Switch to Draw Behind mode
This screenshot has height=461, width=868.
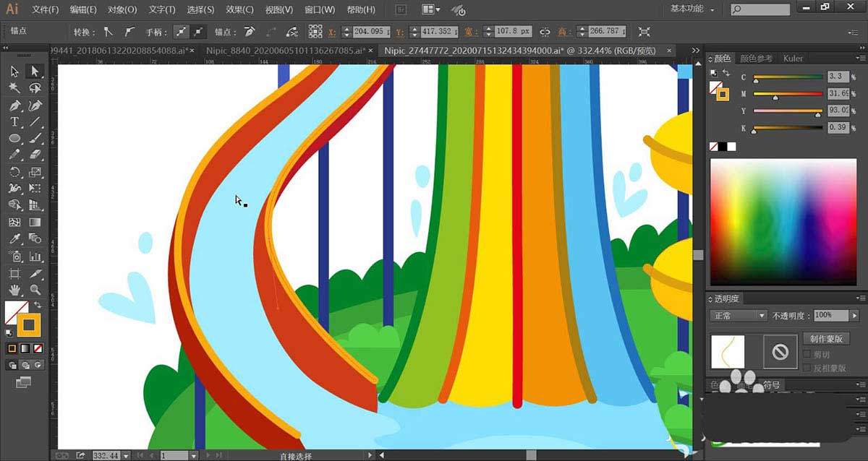point(25,366)
